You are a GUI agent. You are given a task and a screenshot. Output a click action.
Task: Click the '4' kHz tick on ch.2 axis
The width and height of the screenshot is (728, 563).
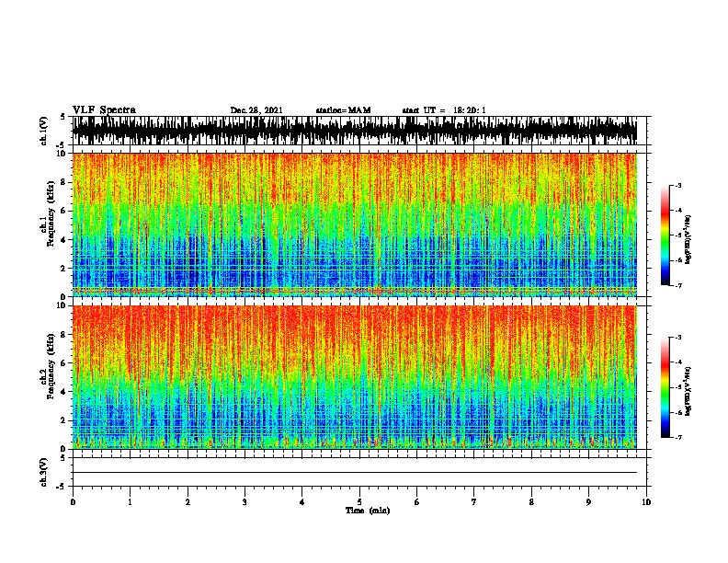(x=64, y=392)
